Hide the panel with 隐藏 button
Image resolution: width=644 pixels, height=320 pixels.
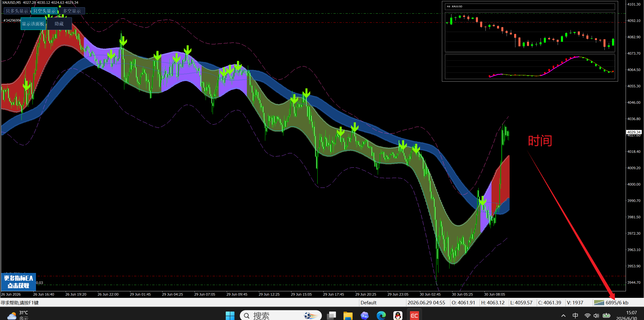tap(59, 24)
